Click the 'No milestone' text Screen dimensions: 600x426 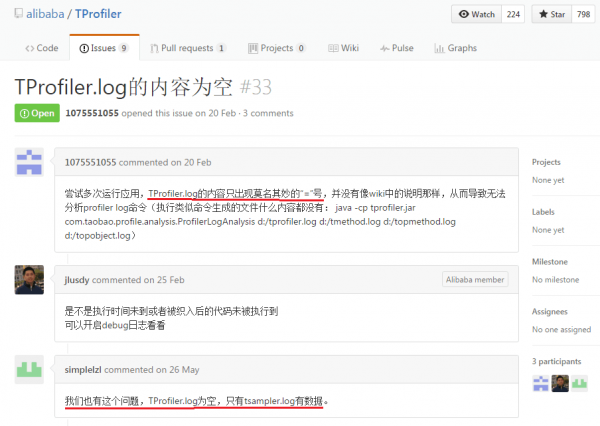pyautogui.click(x=555, y=280)
